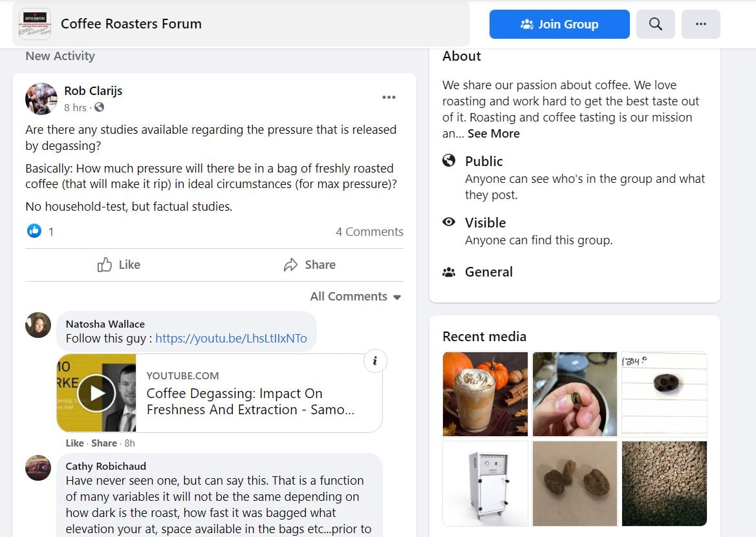Click the New Activity feed label
The image size is (756, 537).
point(59,56)
